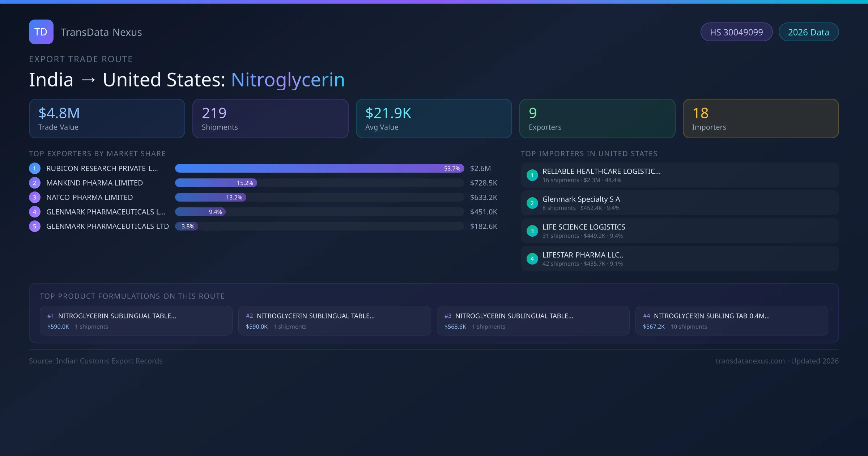The width and height of the screenshot is (868, 456).
Task: Click the green 3 badge for Life Science Logistics
Action: pos(532,231)
